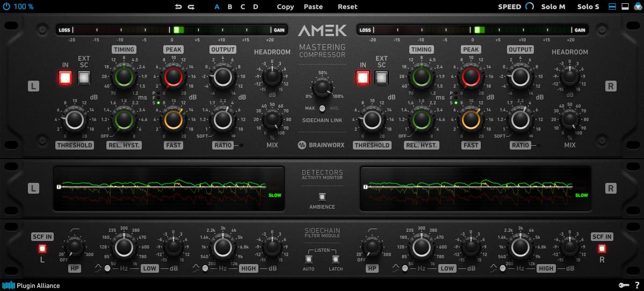Click the left HIGH frequency Hz knob
This screenshot has height=291, width=644.
pyautogui.click(x=222, y=247)
